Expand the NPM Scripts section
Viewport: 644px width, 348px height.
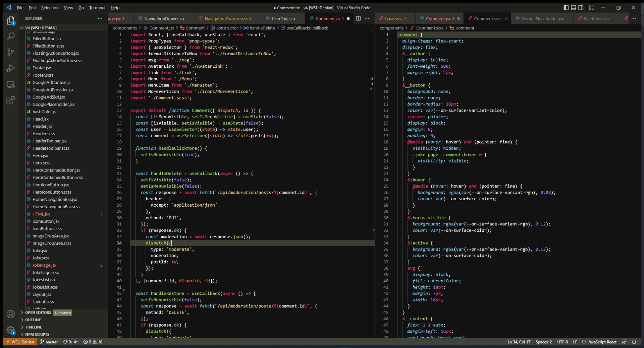37,334
